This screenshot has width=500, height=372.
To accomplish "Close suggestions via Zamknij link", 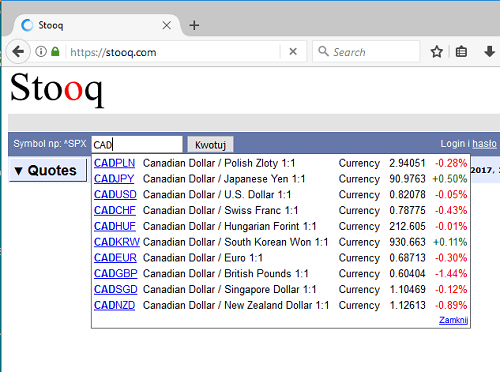I will (453, 320).
